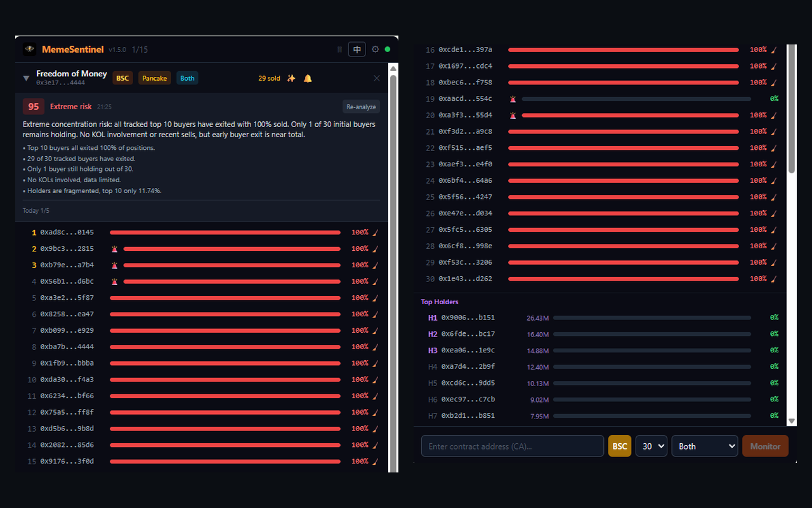Select buyer address 0xf53c...3206

click(x=465, y=262)
